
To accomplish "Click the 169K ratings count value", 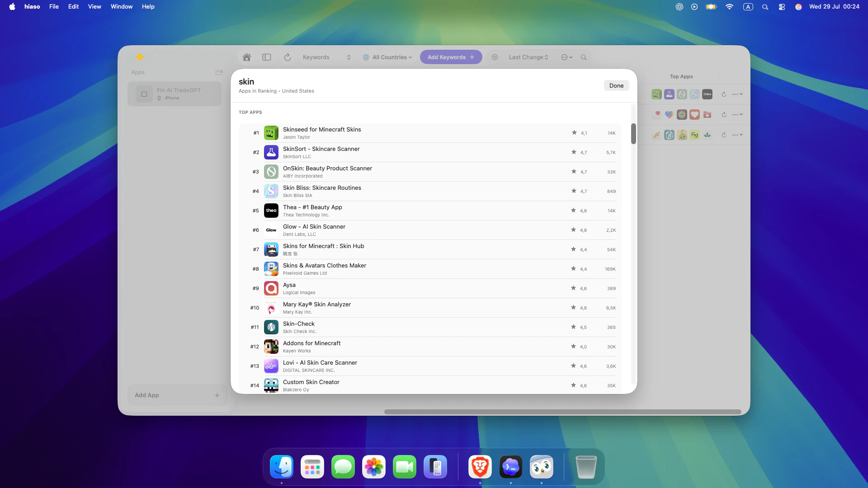I will (610, 269).
